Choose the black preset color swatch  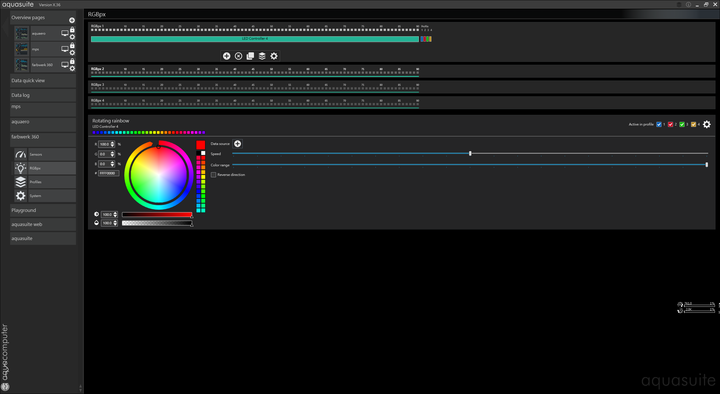point(198,153)
